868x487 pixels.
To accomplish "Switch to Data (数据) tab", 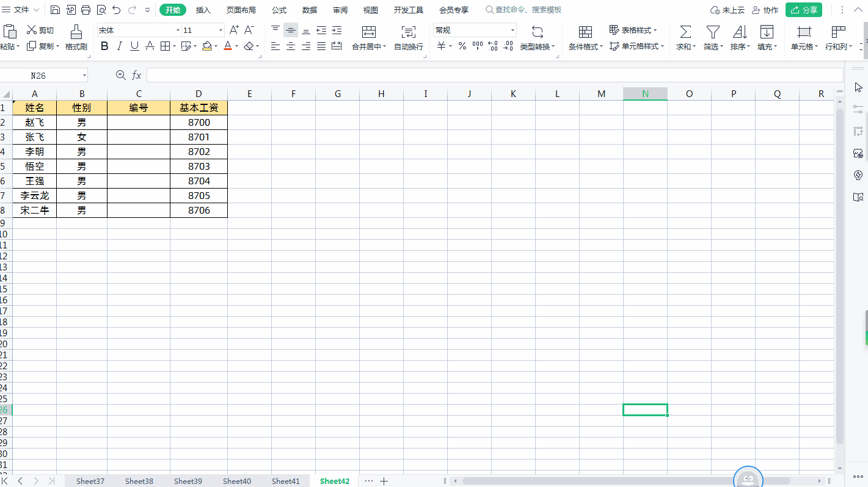I will pos(310,10).
